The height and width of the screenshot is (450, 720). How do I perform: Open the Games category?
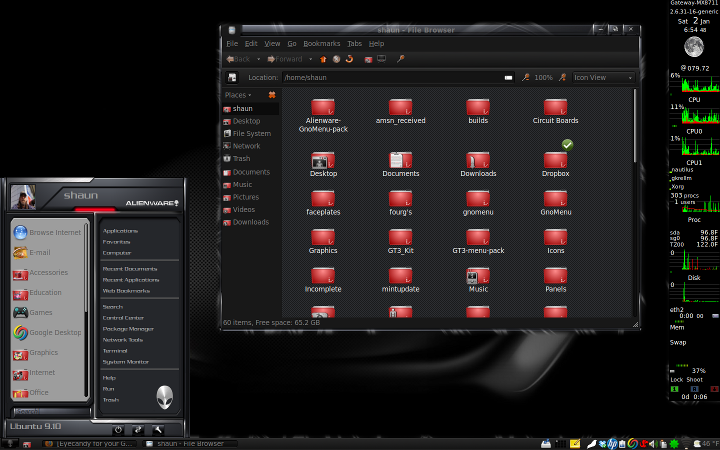pyautogui.click(x=33, y=313)
